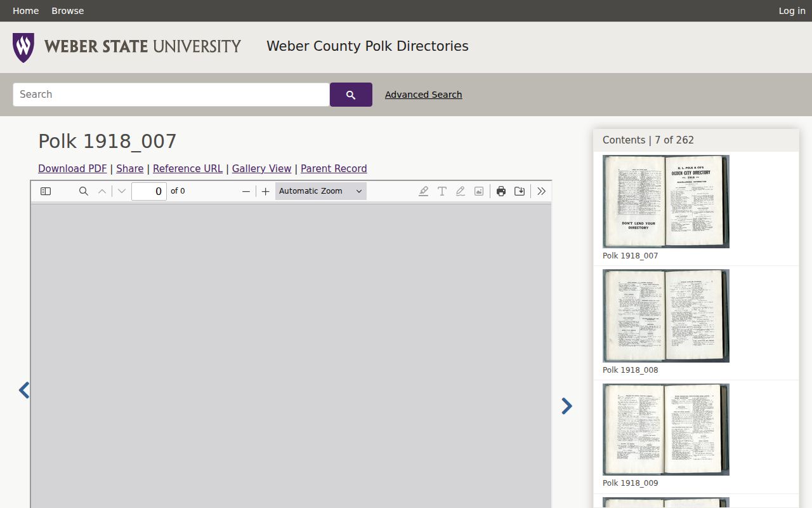Click the Polk 1918_008 caption text
The height and width of the screenshot is (508, 812).
coord(631,370)
